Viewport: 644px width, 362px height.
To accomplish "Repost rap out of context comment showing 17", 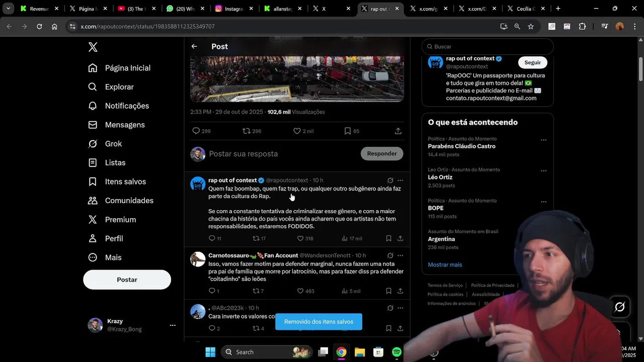I will point(256,238).
